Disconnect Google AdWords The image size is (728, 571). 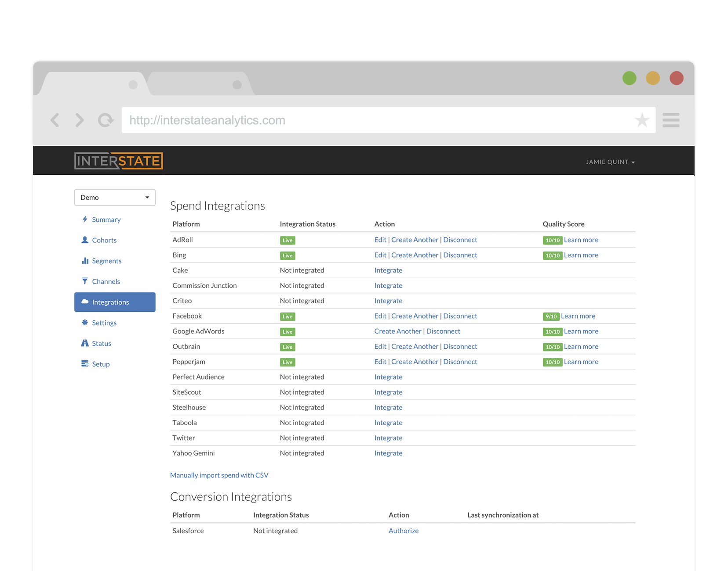[x=443, y=331]
